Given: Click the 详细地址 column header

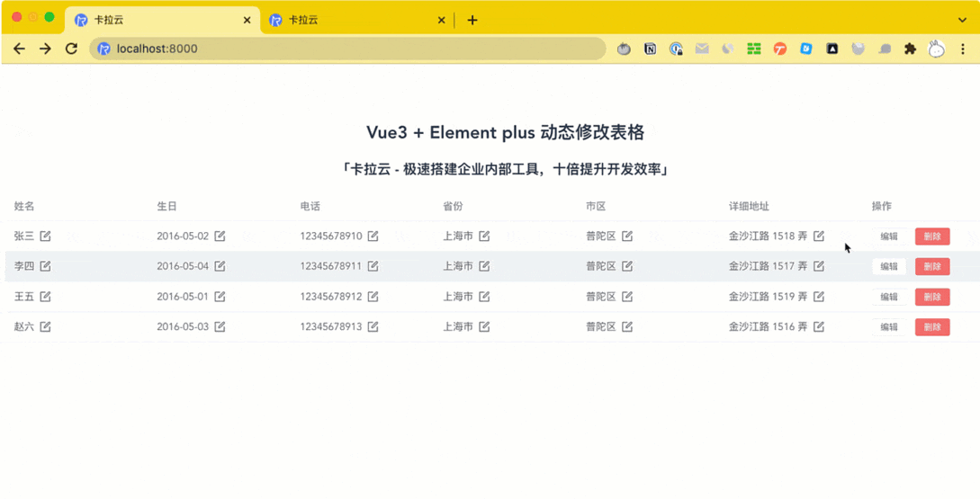Looking at the screenshot, I should tap(749, 206).
